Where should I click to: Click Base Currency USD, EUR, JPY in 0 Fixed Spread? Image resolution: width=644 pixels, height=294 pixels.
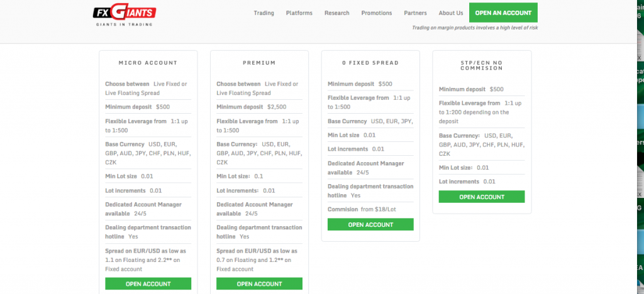click(370, 121)
